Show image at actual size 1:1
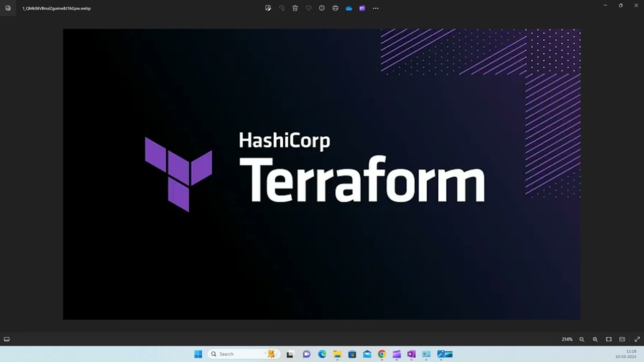Viewport: 644px width, 362px height. [622, 339]
